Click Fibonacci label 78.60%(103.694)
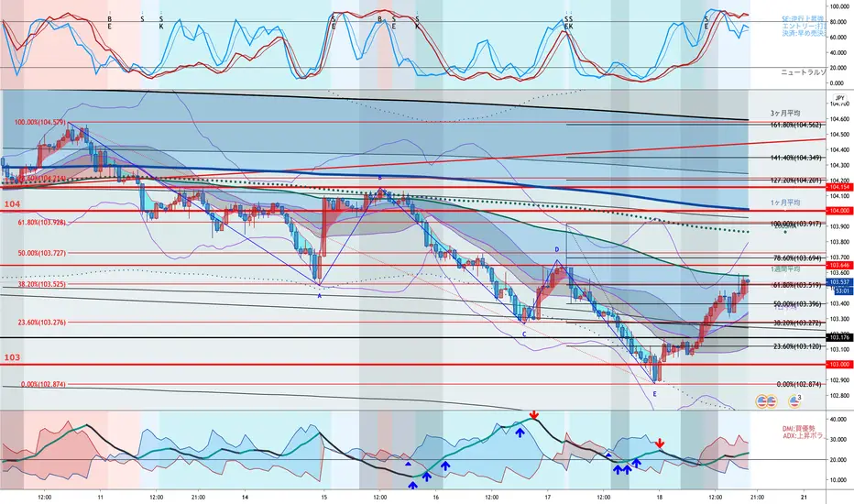The image size is (854, 504). [797, 257]
